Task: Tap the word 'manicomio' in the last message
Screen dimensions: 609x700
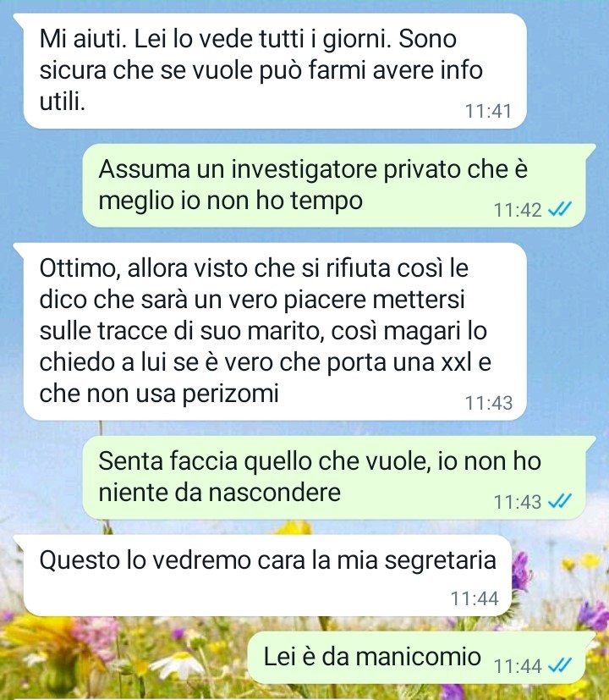Action: pyautogui.click(x=418, y=657)
